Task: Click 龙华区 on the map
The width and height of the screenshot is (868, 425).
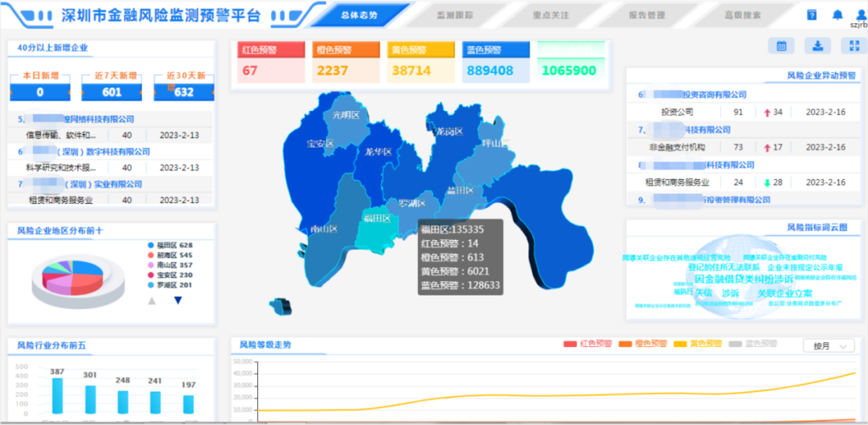Action: (379, 152)
